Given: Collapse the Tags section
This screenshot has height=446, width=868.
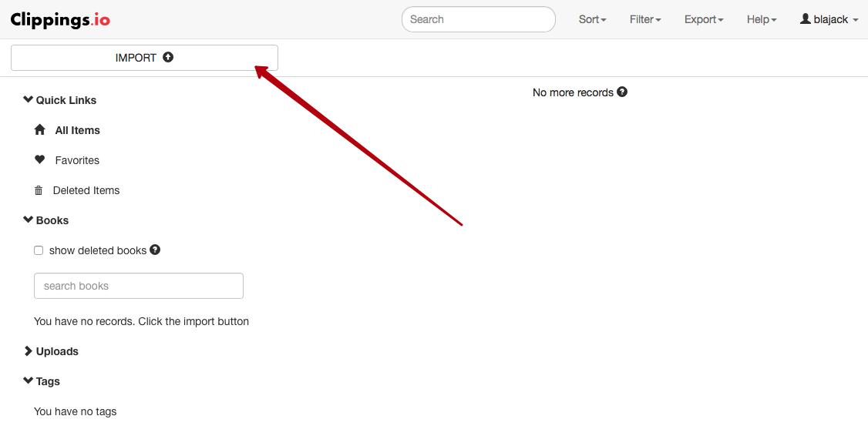Looking at the screenshot, I should point(29,381).
